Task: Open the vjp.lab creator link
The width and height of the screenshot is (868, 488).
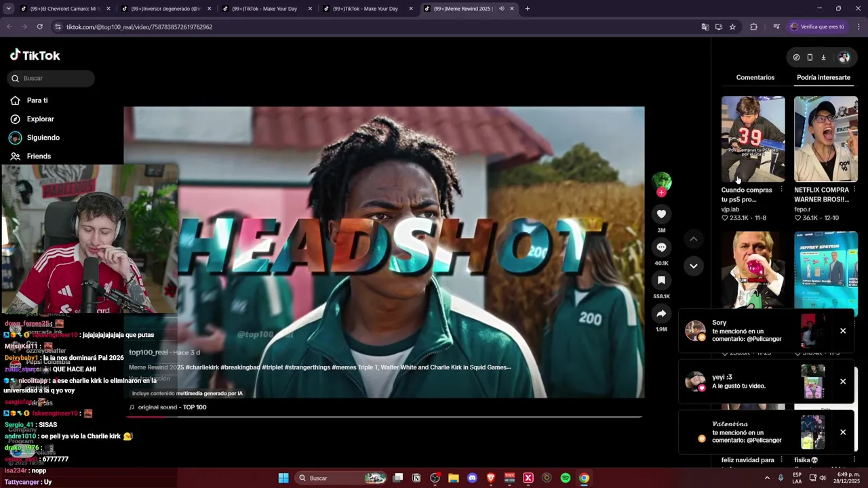Action: 730,209
